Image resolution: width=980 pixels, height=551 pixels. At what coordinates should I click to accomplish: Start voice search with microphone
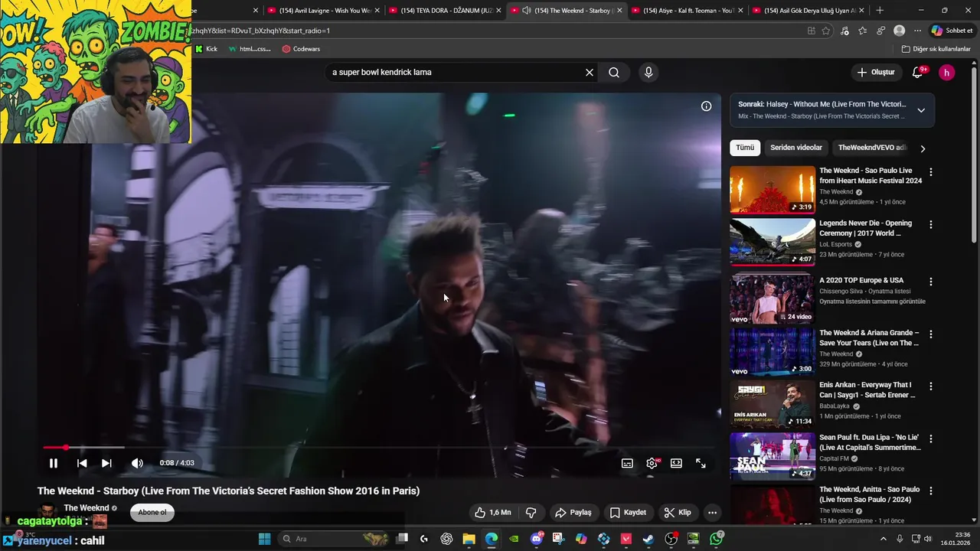tap(648, 72)
